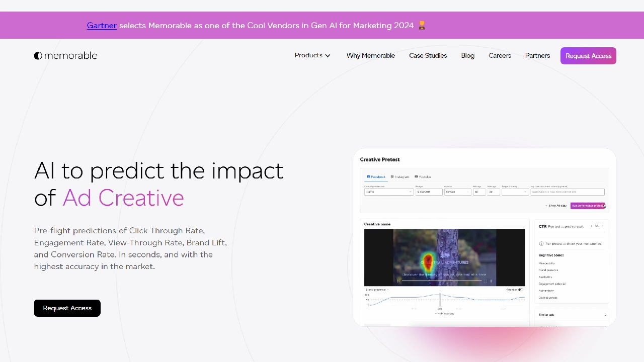Image resolution: width=644 pixels, height=362 pixels.
Task: Open the Gender dropdown set to Female
Action: (x=457, y=192)
